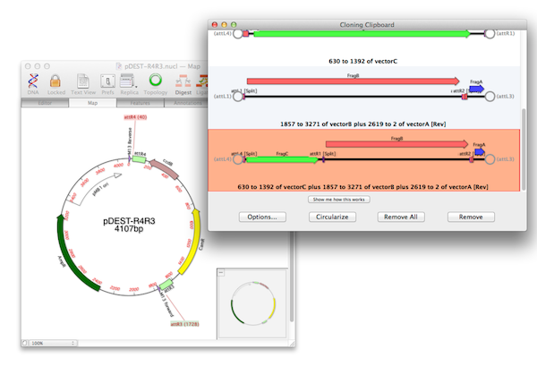Screen dimensions: 537x392
Task: Click the small icon left of zoom field
Action: coord(25,343)
